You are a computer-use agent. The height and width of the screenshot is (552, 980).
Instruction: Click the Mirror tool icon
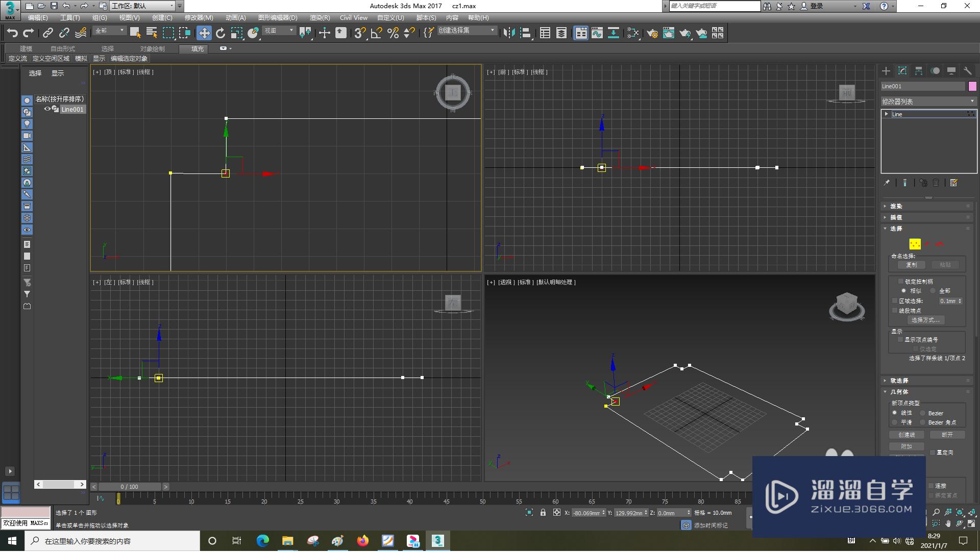click(x=509, y=33)
